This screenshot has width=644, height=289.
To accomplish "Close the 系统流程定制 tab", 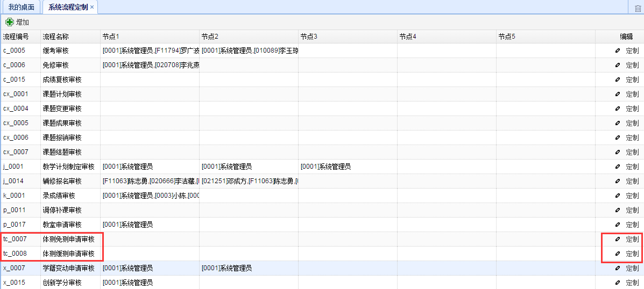I will (x=92, y=7).
